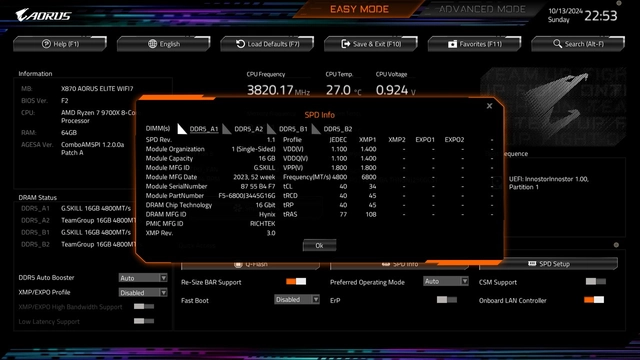Screen dimensions: 640x360
Task: Click the Save & Exit door icon
Action: (x=346, y=44)
